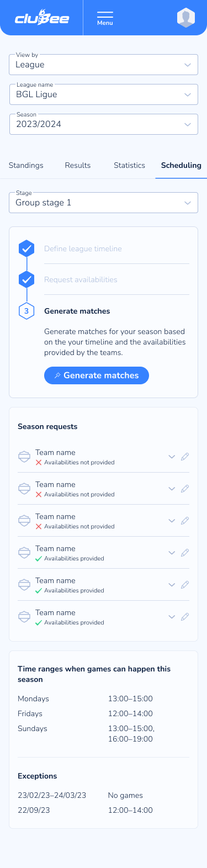Open the Stage Group stage 1 dropdown
This screenshot has width=207, height=868.
(103, 202)
